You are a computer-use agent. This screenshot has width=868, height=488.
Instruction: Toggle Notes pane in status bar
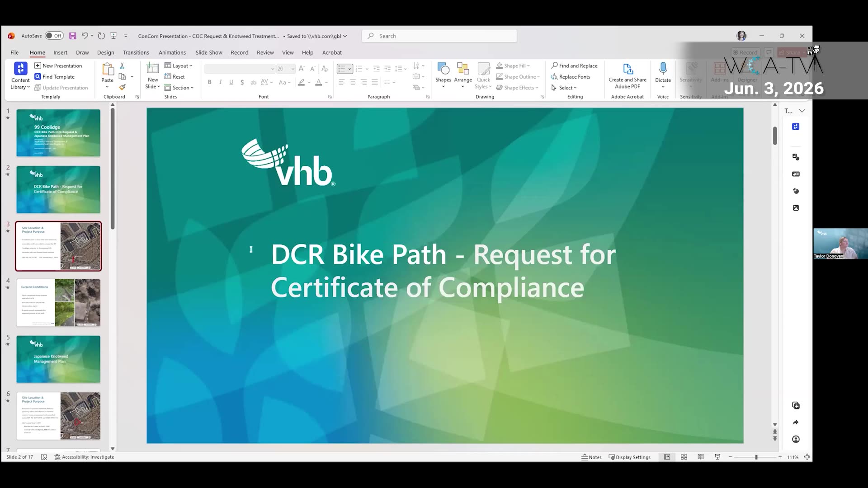(x=592, y=457)
